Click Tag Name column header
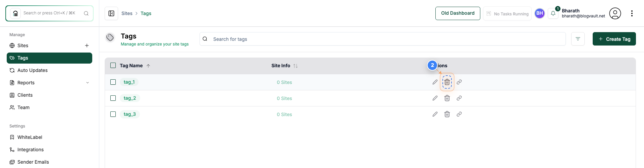This screenshot has width=644, height=168. 131,66
